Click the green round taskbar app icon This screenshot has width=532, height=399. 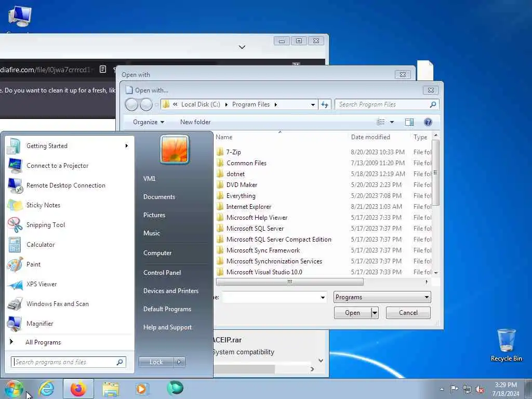pos(175,388)
